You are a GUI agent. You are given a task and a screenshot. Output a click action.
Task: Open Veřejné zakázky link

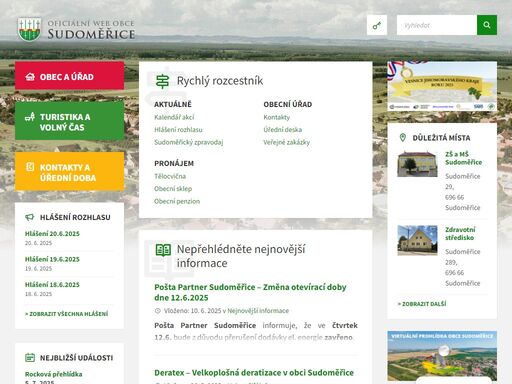point(287,142)
